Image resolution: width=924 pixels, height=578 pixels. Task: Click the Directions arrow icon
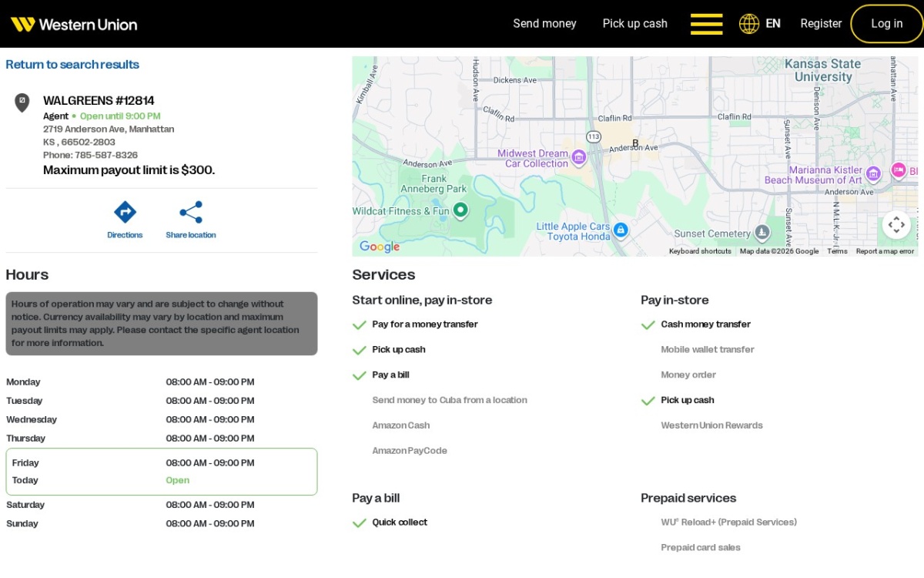(x=125, y=212)
